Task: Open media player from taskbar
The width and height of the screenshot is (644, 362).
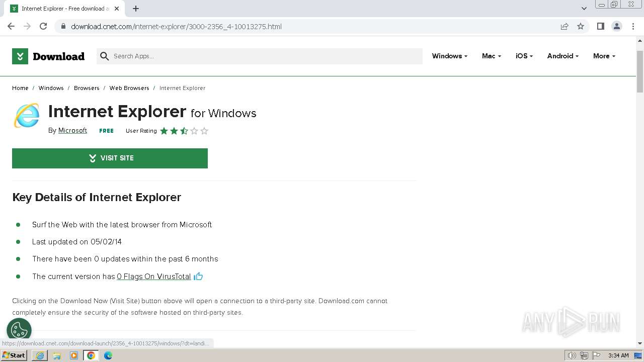Action: (x=74, y=355)
